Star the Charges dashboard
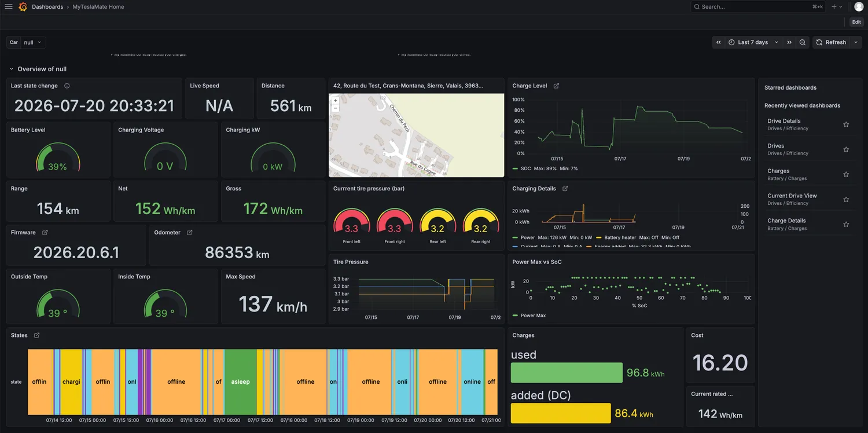Image resolution: width=868 pixels, height=433 pixels. [x=846, y=174]
